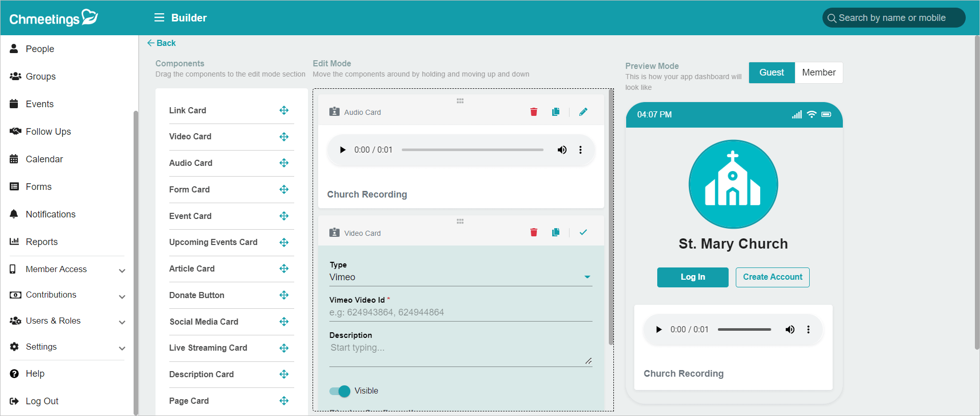
Task: Grab the Social Media Card move handle
Action: [x=284, y=322]
